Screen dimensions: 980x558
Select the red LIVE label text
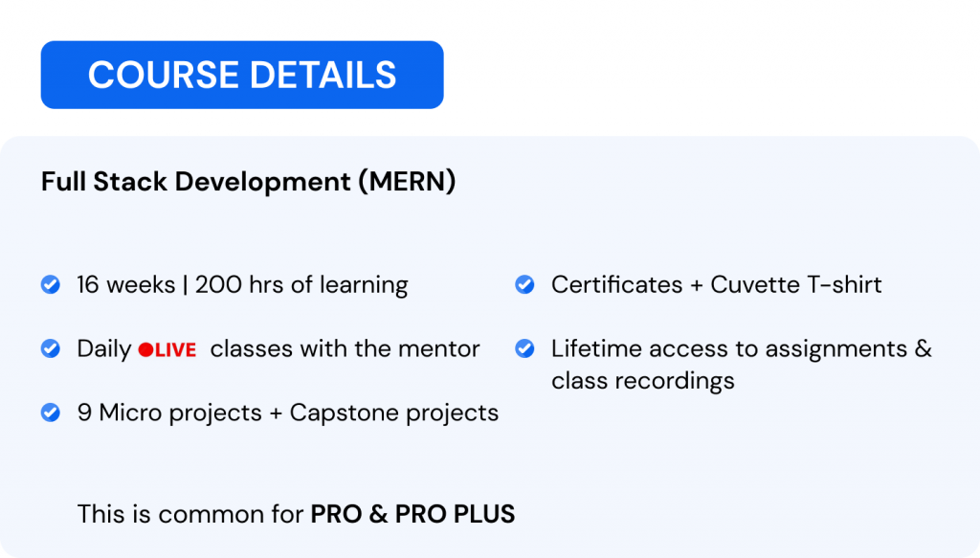coord(176,350)
